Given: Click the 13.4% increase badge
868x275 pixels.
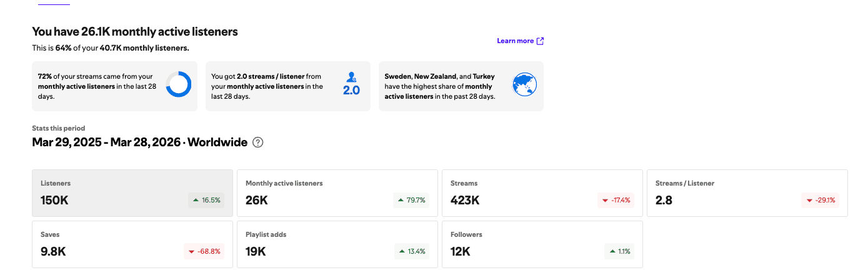Looking at the screenshot, I should pyautogui.click(x=412, y=251).
